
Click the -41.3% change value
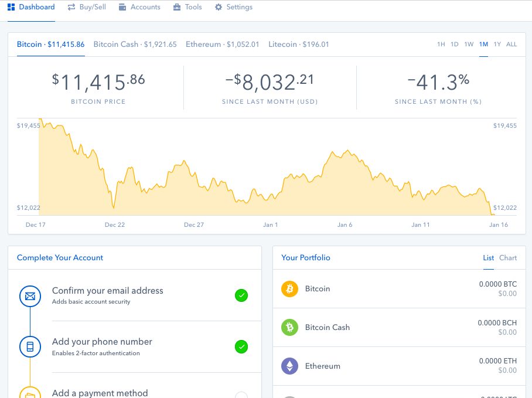pos(438,83)
